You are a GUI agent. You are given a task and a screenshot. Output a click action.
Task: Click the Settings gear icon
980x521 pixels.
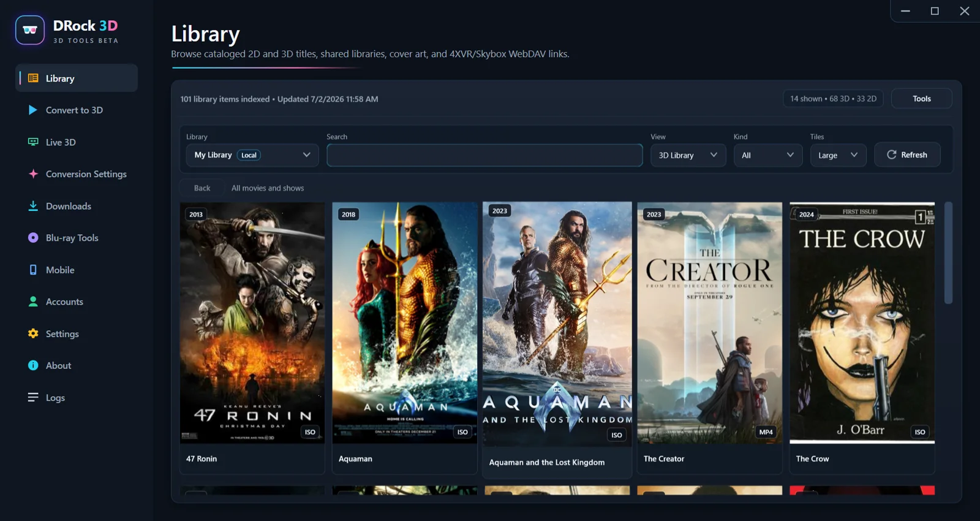33,333
